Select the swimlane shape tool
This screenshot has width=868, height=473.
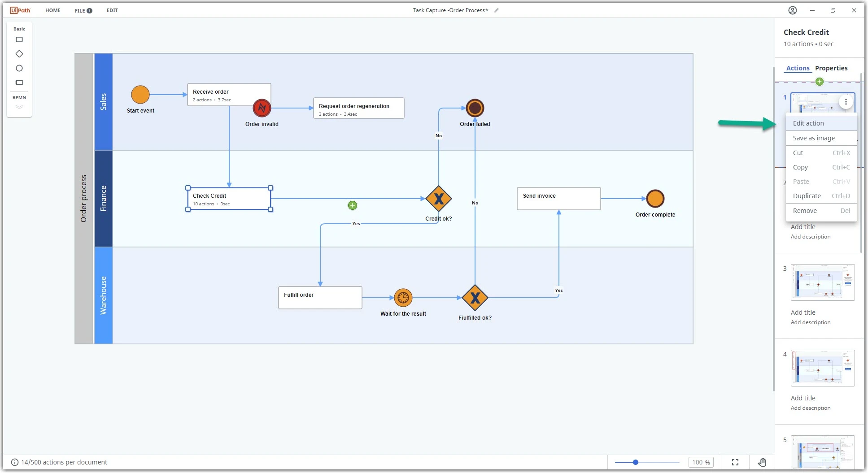pos(19,82)
